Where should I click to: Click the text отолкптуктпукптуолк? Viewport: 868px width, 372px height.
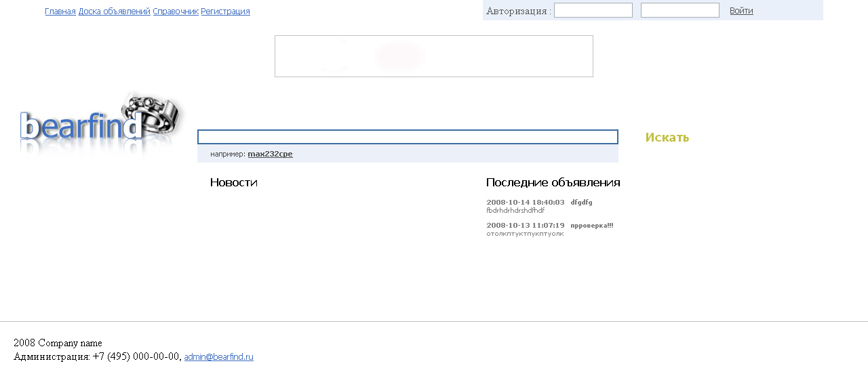coord(525,234)
